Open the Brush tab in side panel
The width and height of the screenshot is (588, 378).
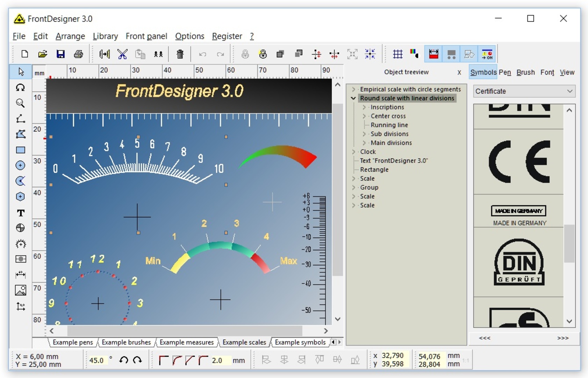[525, 72]
